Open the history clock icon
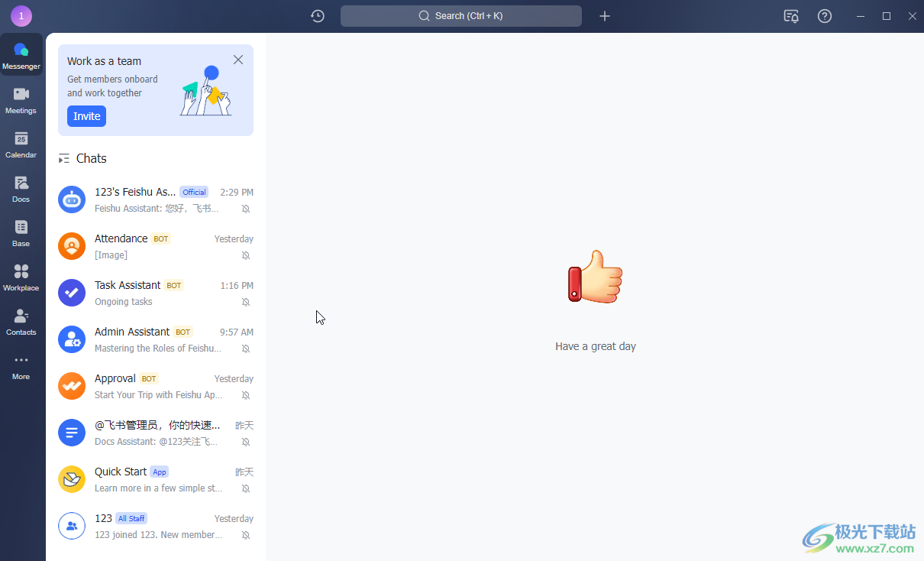The width and height of the screenshot is (924, 561). click(x=318, y=16)
